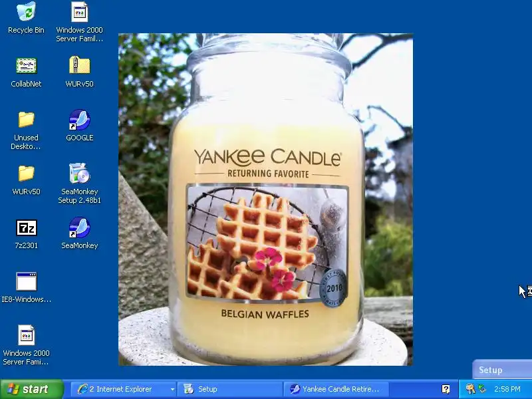The image size is (532, 399).
Task: Select the 'SeaMonkey Setup 2.48b1' label text
Action: point(79,196)
